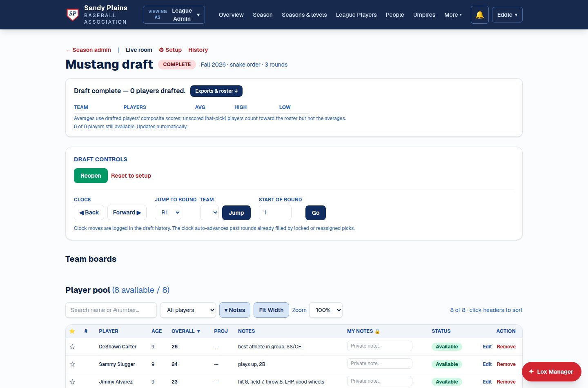
Task: Open League Players
Action: (356, 15)
